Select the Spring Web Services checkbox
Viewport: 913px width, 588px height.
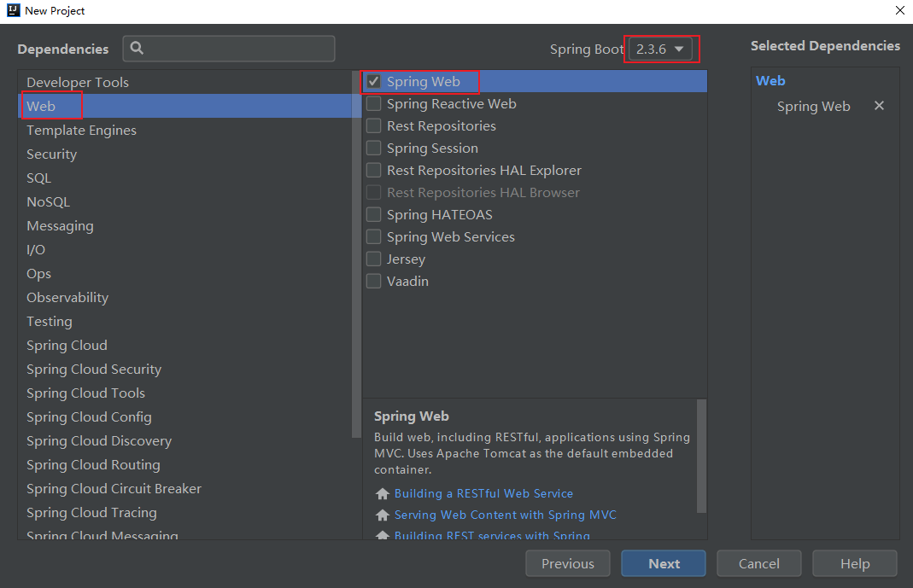click(x=374, y=236)
